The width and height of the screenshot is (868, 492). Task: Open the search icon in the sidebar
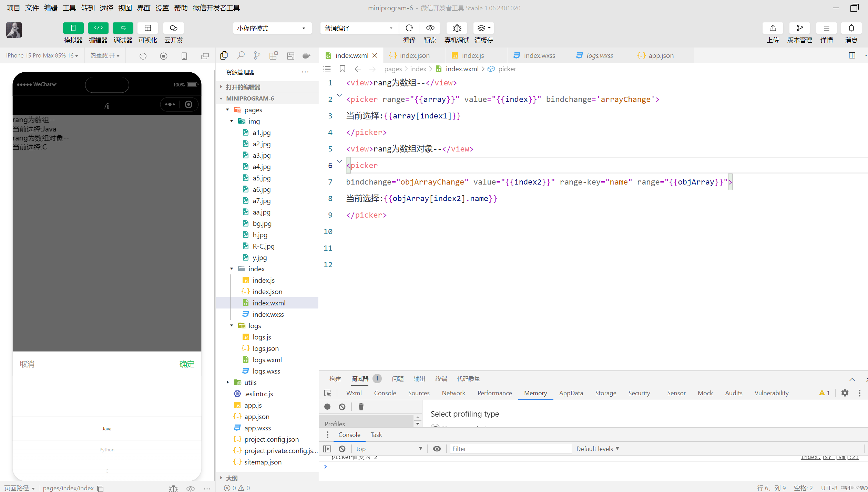point(241,55)
